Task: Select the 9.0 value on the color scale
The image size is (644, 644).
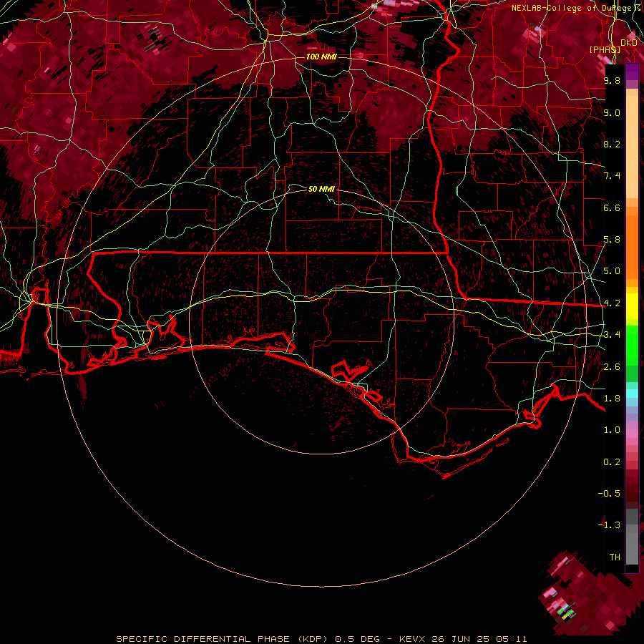Action: coord(612,112)
